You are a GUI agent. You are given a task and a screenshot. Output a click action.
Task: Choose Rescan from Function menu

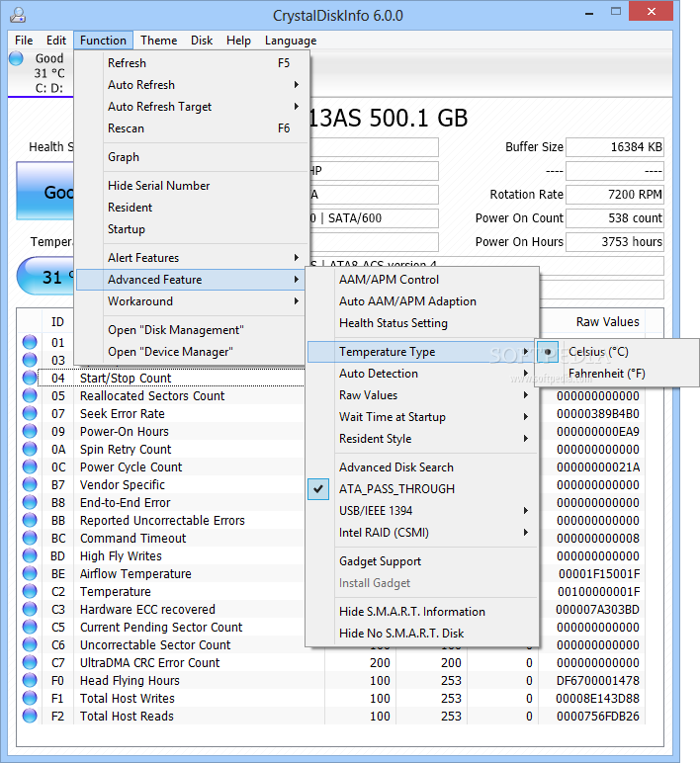coord(192,127)
